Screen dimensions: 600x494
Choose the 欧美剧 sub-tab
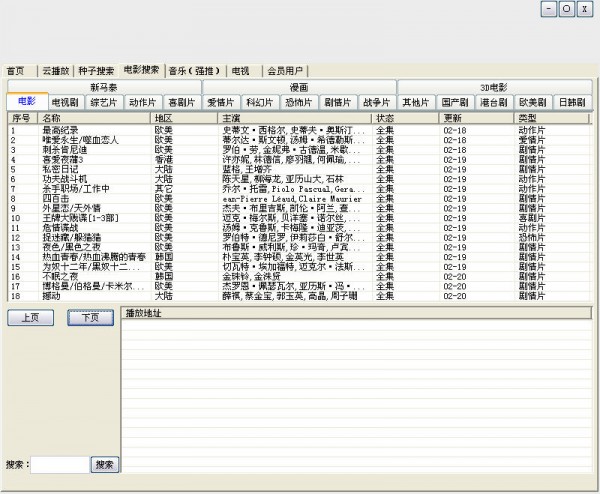(533, 103)
